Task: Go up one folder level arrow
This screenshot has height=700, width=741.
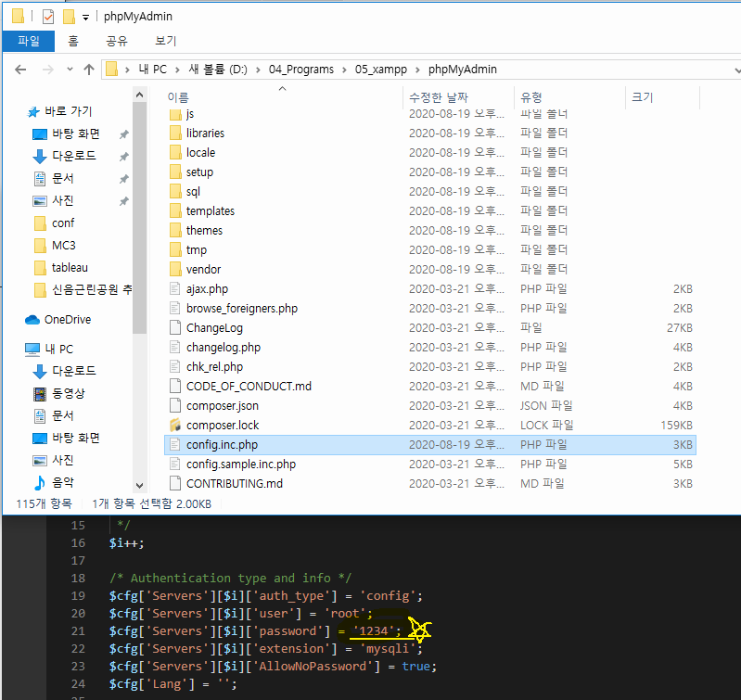Action: (x=89, y=70)
